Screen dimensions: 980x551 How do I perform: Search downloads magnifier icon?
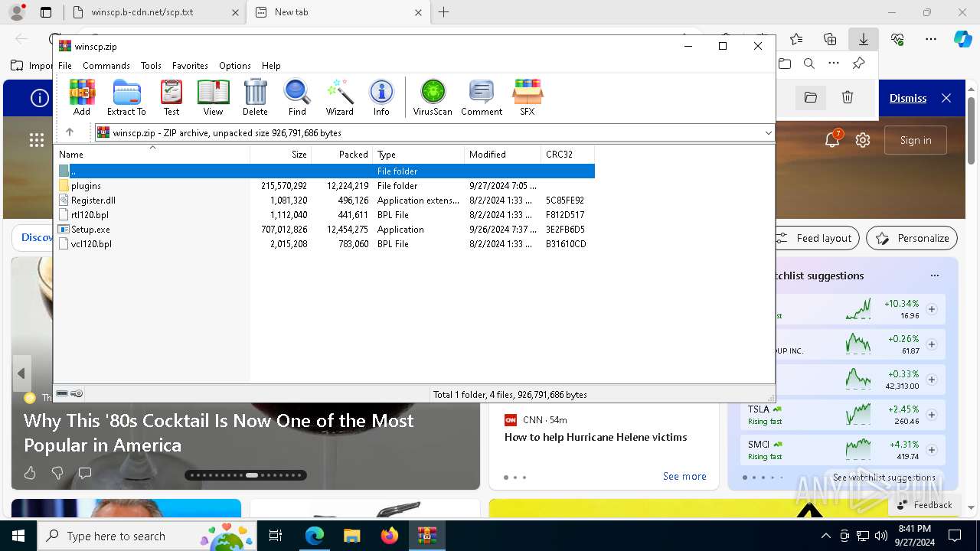[809, 64]
